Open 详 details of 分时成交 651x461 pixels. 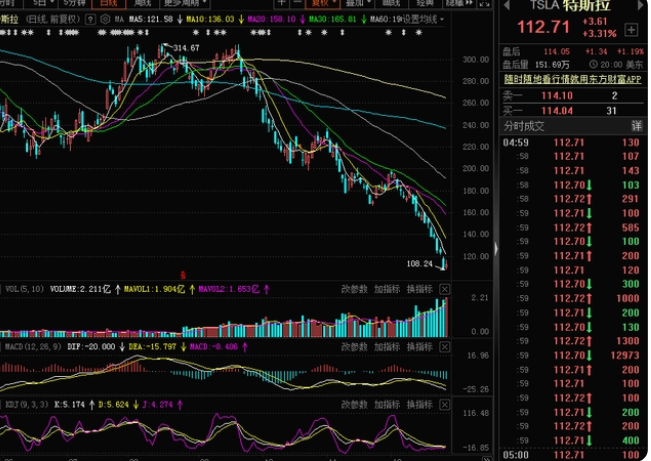pos(636,126)
